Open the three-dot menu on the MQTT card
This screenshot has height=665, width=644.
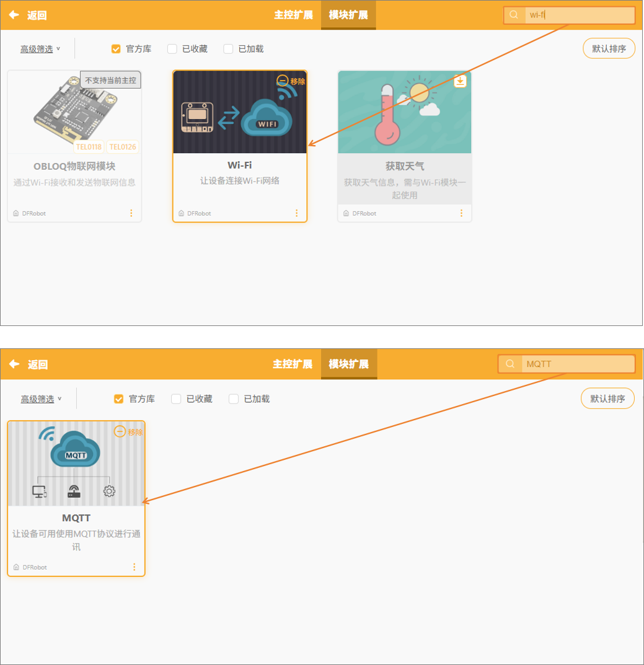point(134,567)
